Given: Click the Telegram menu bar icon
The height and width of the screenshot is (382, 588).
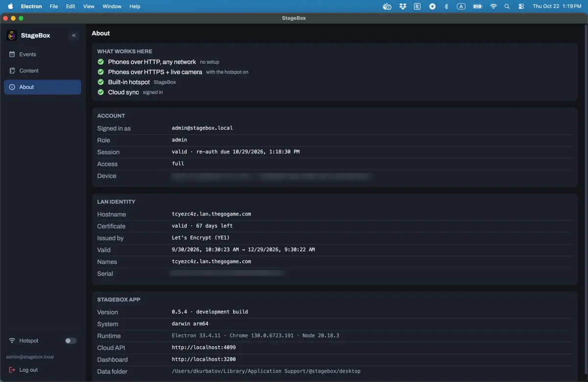Looking at the screenshot, I should (x=432, y=6).
